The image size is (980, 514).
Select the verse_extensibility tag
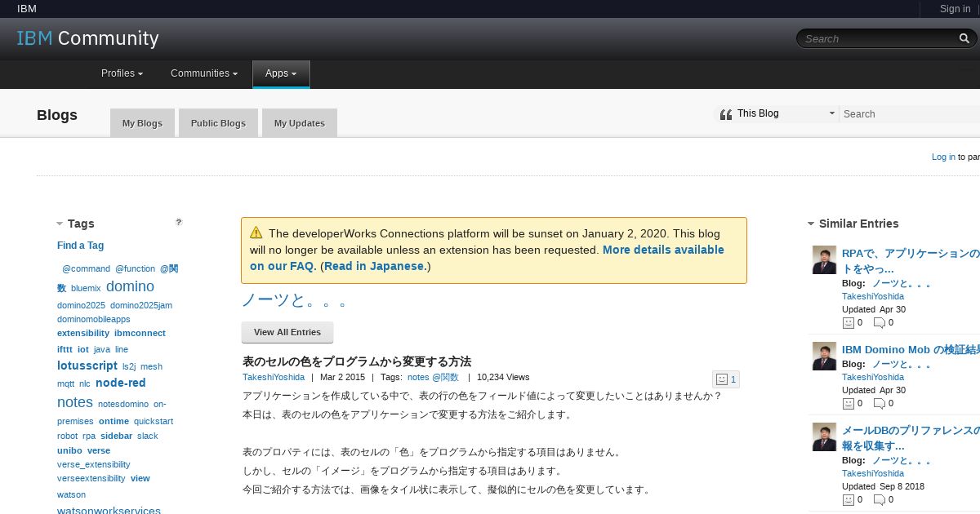click(x=94, y=464)
